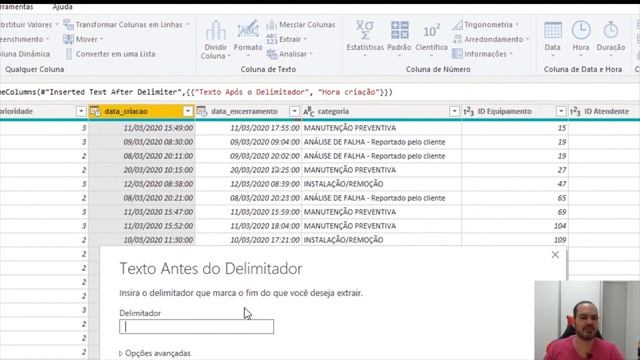This screenshot has width=640, height=360.
Task: Change the data_criacao data type icon
Action: (95, 111)
